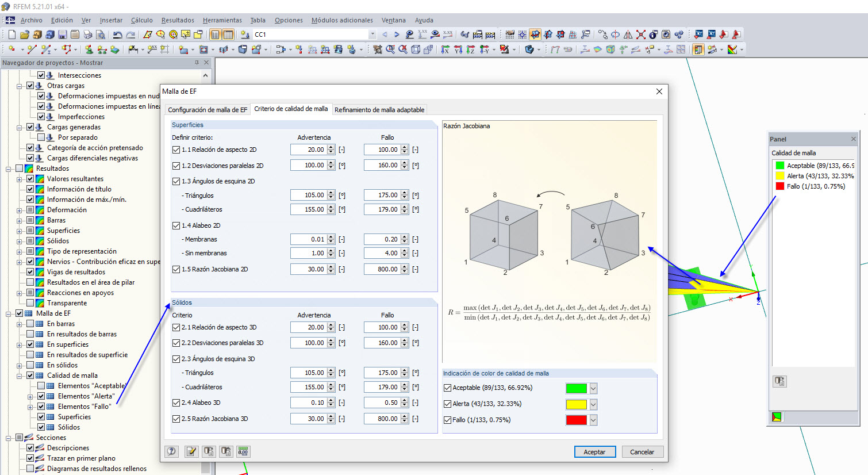Click the Print icon in main toolbar

(x=87, y=35)
